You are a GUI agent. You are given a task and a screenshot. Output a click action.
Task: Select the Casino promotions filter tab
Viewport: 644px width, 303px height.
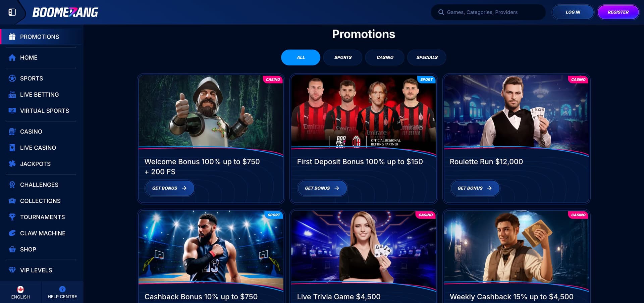385,57
